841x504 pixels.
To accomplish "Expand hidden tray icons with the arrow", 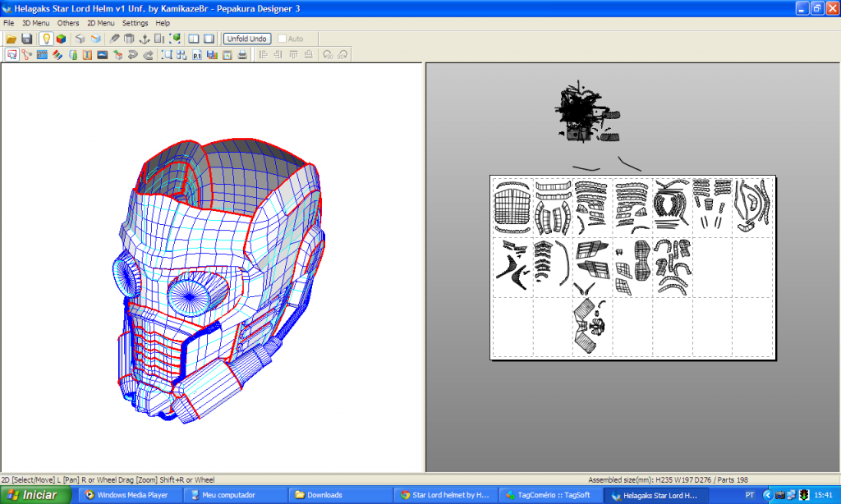I will [768, 495].
